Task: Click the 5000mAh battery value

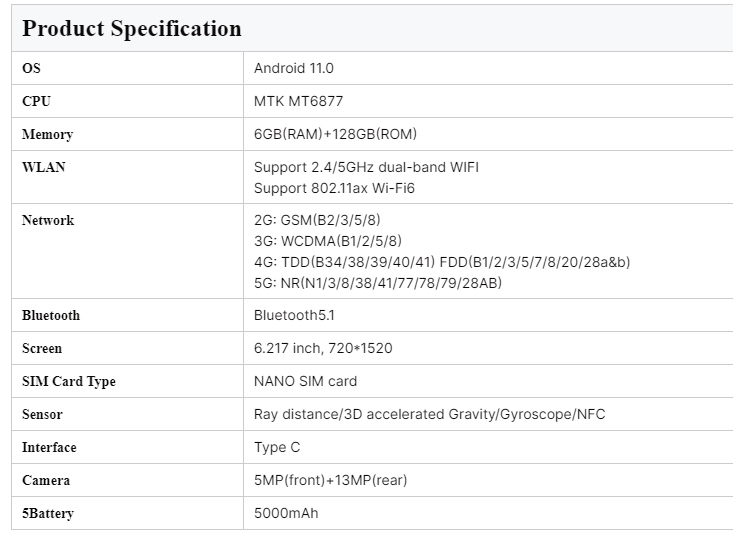Action: click(286, 513)
